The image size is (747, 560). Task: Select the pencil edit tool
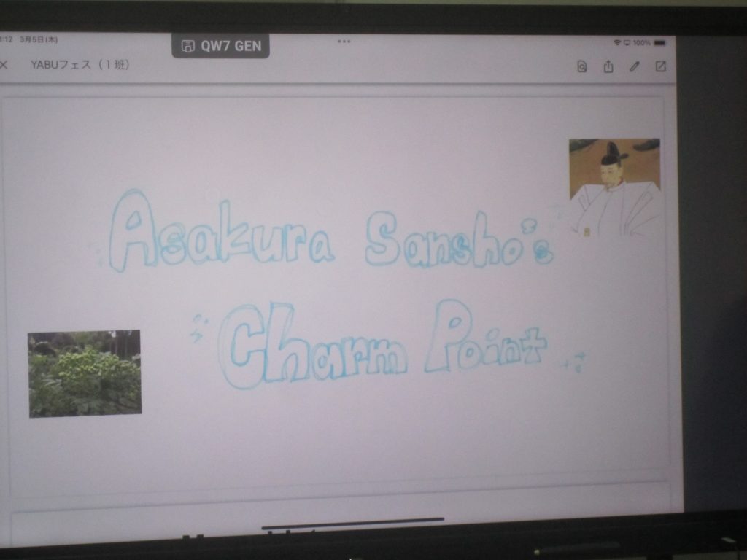tap(634, 66)
